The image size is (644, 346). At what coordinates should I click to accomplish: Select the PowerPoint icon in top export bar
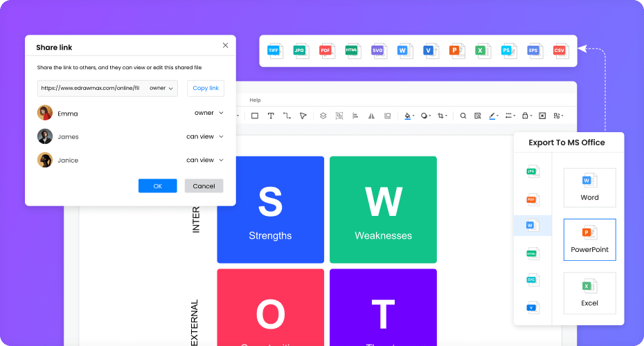(456, 51)
